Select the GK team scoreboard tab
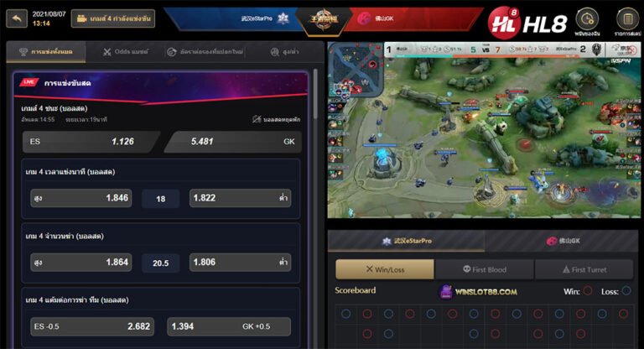644x349 pixels. click(563, 241)
